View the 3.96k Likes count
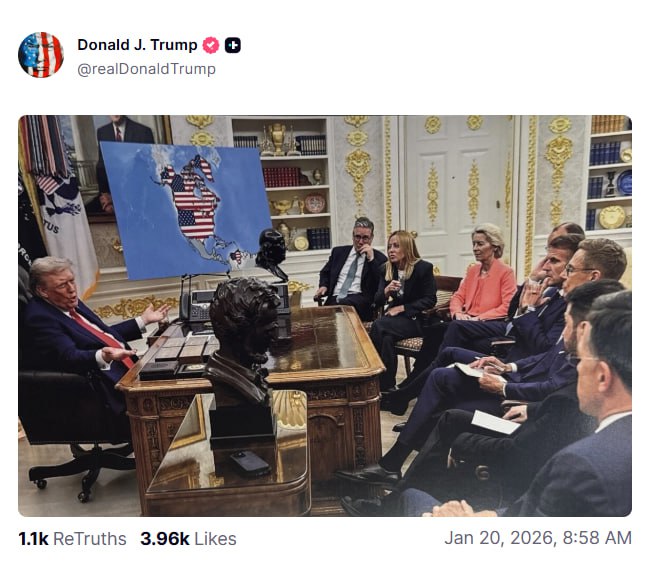Viewport: 650px width, 566px height. [x=165, y=539]
